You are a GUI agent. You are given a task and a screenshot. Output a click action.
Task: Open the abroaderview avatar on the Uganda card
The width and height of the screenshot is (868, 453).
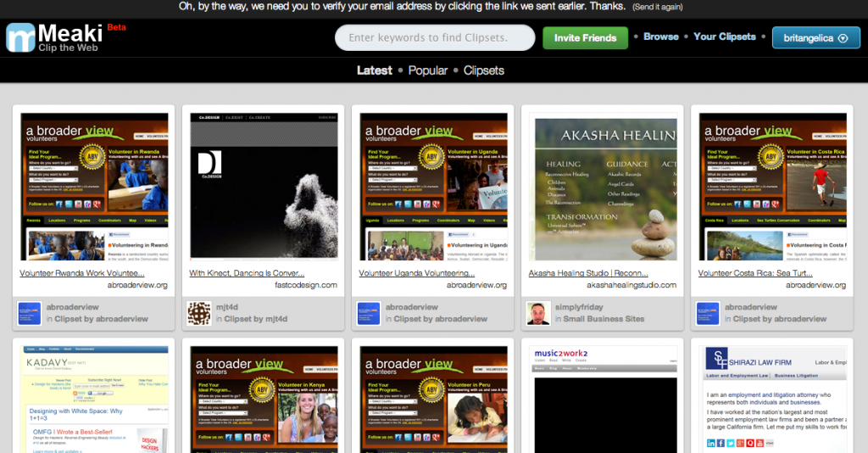point(369,313)
